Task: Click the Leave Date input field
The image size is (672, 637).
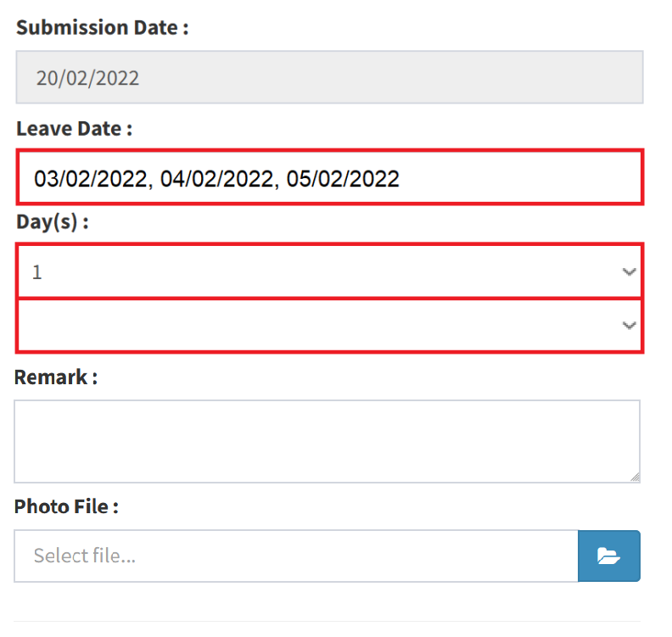Action: [x=329, y=177]
